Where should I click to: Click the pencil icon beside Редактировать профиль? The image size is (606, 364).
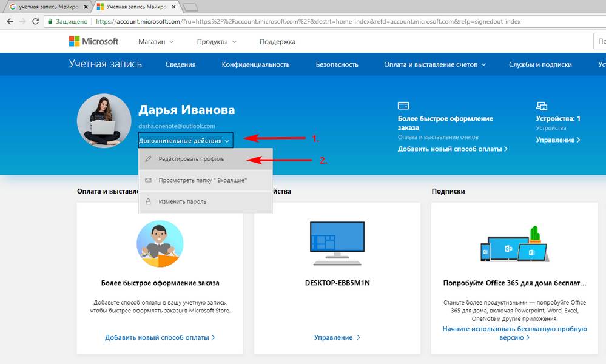148,159
